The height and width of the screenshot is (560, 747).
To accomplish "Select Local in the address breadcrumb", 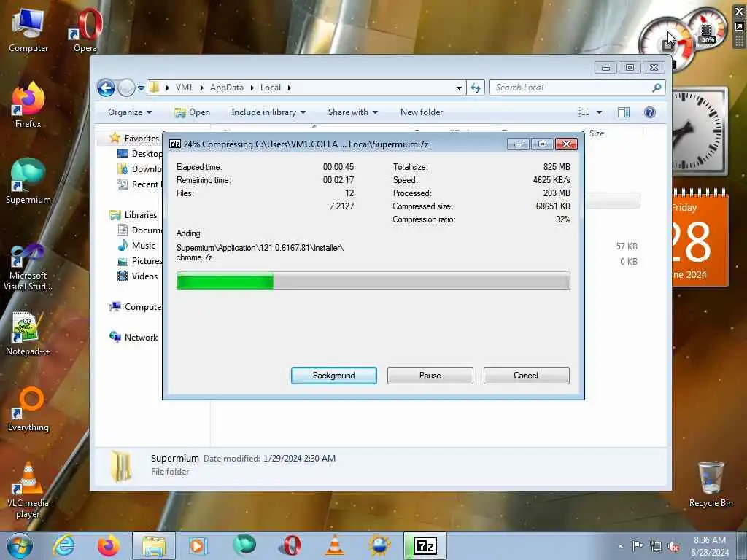I will click(271, 87).
